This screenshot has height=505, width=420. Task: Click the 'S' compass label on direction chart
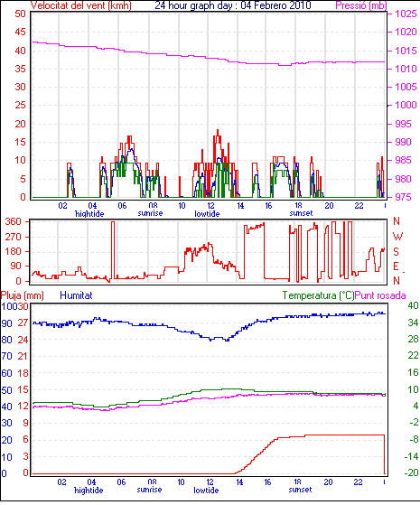(397, 251)
